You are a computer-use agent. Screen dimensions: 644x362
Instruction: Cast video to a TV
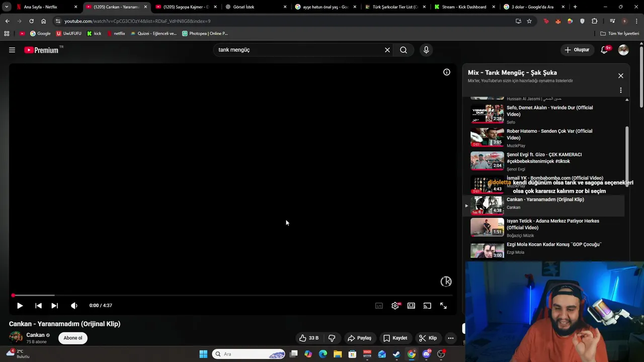pyautogui.click(x=427, y=306)
